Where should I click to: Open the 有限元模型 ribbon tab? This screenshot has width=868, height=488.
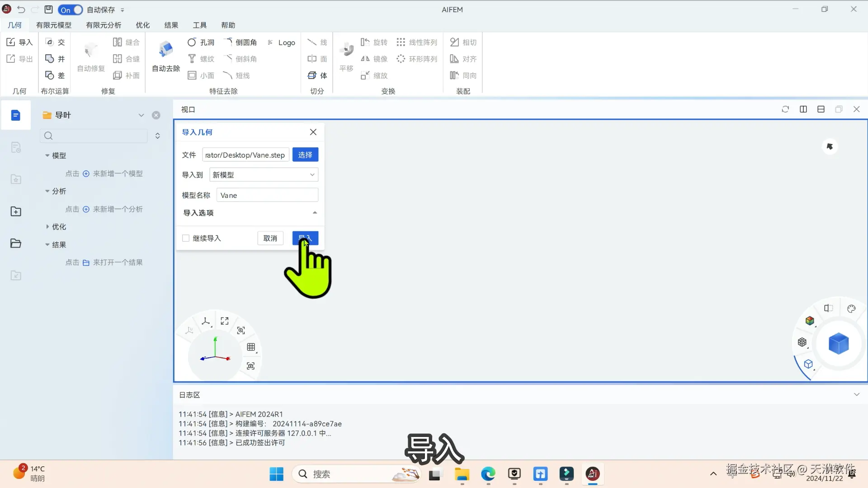[54, 25]
